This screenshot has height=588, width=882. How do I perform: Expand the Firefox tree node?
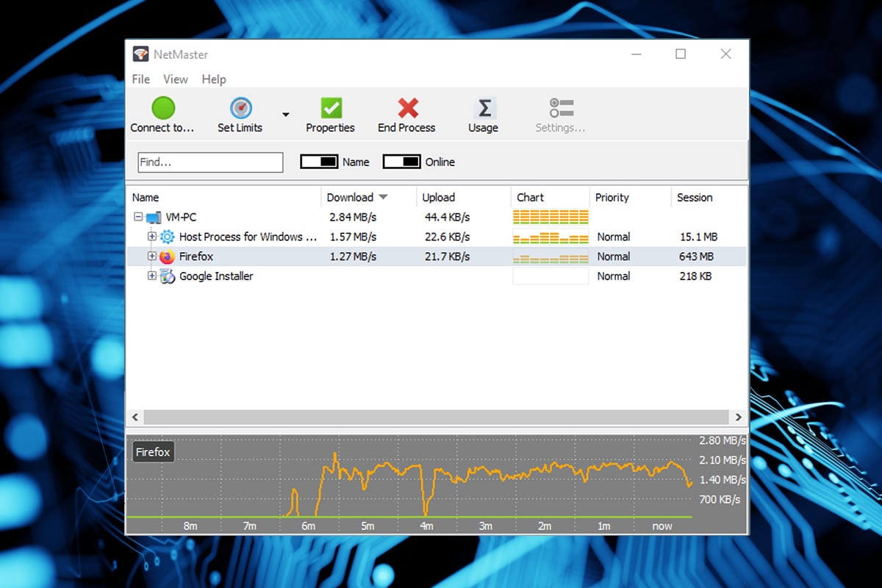tap(152, 257)
